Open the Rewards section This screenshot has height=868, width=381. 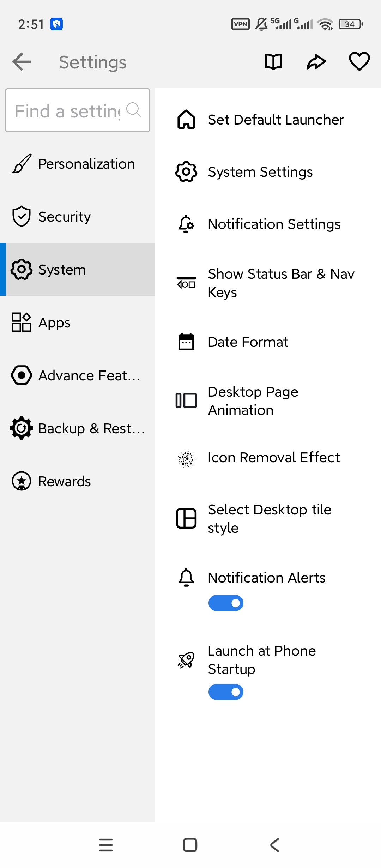tap(78, 481)
